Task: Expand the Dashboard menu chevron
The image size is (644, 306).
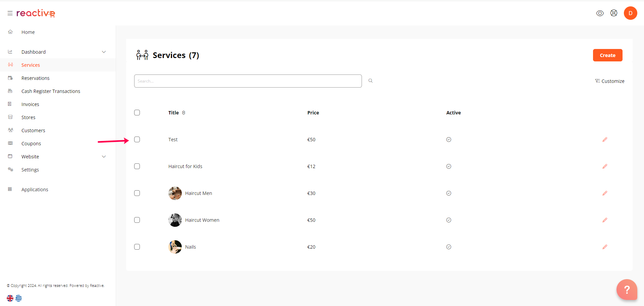Action: coord(104,52)
